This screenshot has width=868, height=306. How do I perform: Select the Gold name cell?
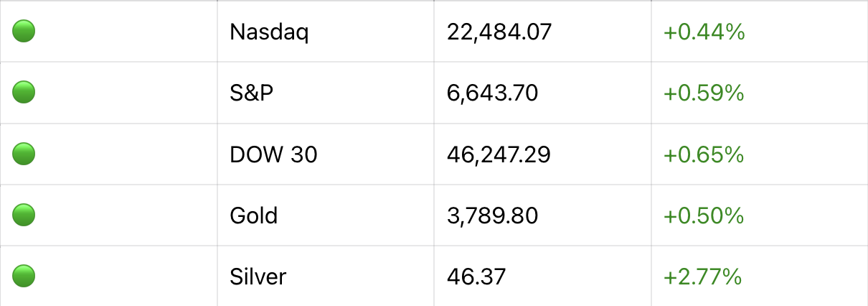pyautogui.click(x=254, y=215)
